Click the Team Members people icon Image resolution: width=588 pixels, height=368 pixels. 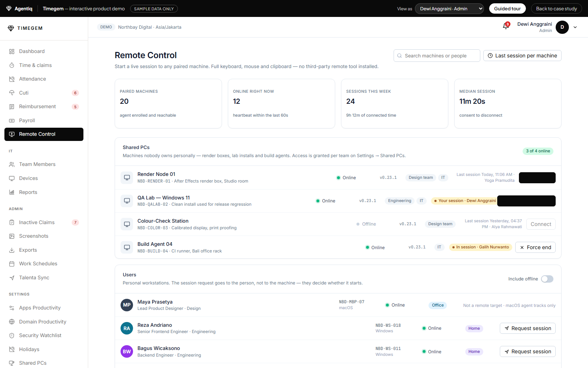point(12,164)
